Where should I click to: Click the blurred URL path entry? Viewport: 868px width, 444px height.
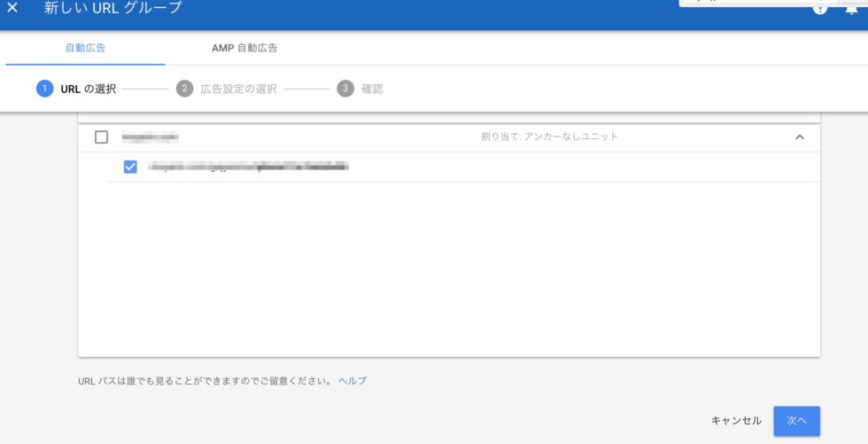[248, 166]
